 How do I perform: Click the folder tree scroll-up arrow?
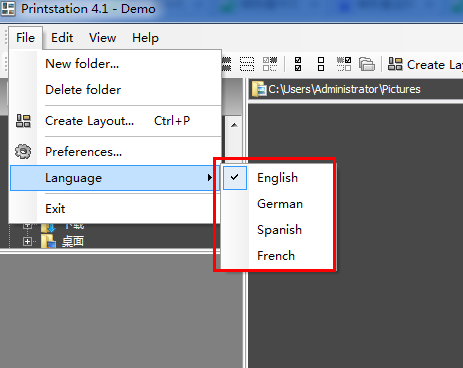234,125
